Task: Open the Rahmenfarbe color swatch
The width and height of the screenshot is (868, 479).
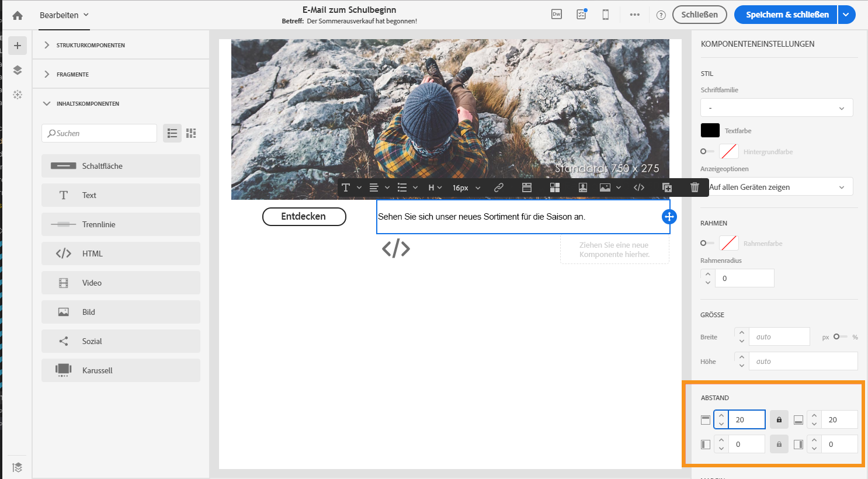Action: coord(729,243)
